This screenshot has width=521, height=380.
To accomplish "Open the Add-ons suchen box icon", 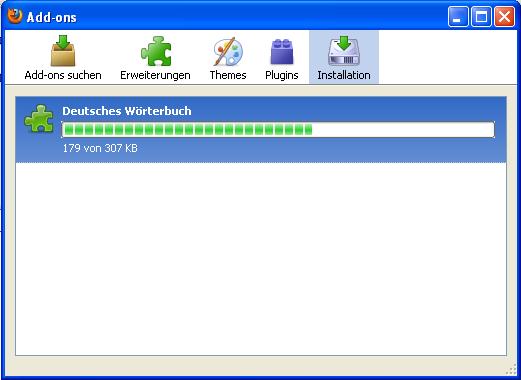I will [63, 51].
